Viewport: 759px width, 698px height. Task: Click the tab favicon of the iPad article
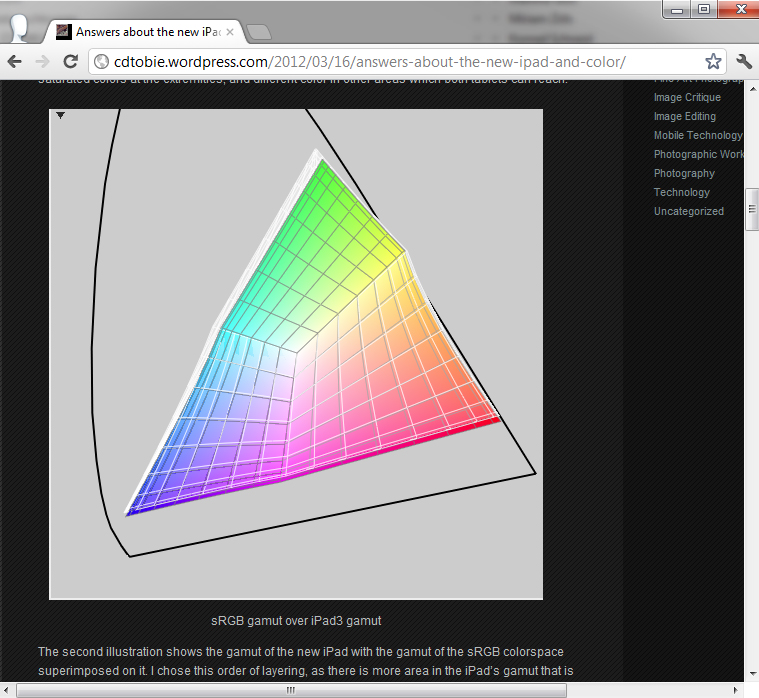pyautogui.click(x=63, y=32)
